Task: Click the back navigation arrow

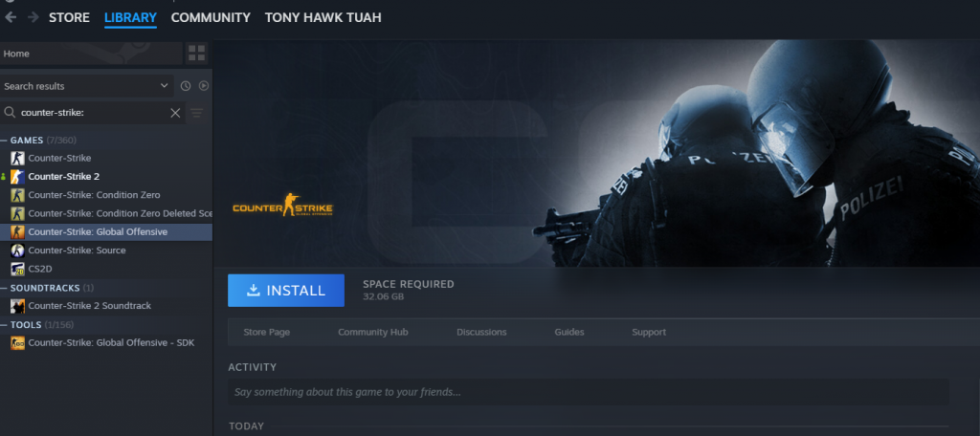Action: 11,17
